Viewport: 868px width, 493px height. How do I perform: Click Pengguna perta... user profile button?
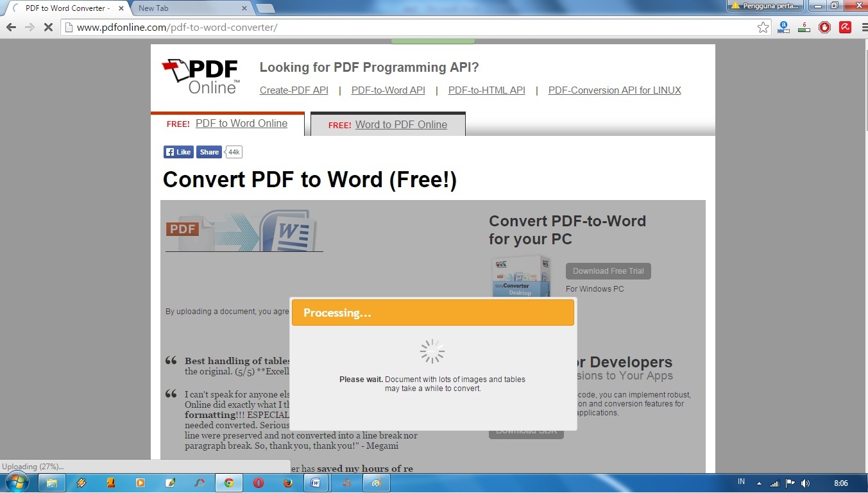coord(766,6)
